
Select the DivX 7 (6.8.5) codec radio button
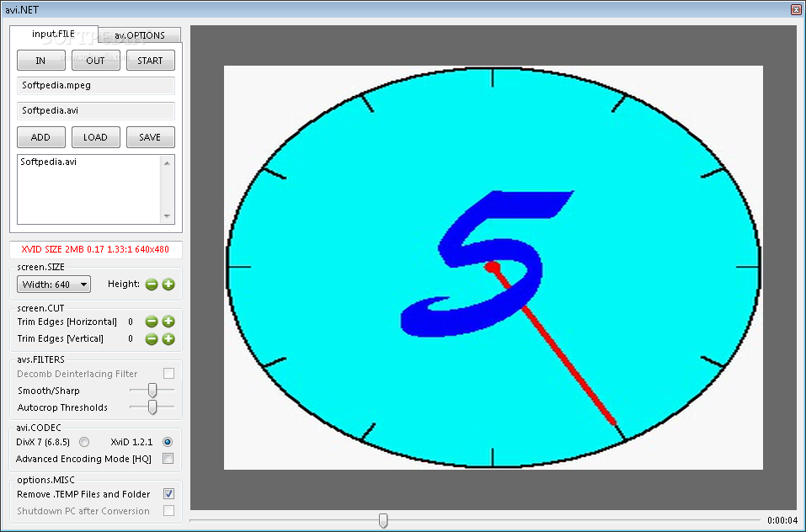click(84, 442)
